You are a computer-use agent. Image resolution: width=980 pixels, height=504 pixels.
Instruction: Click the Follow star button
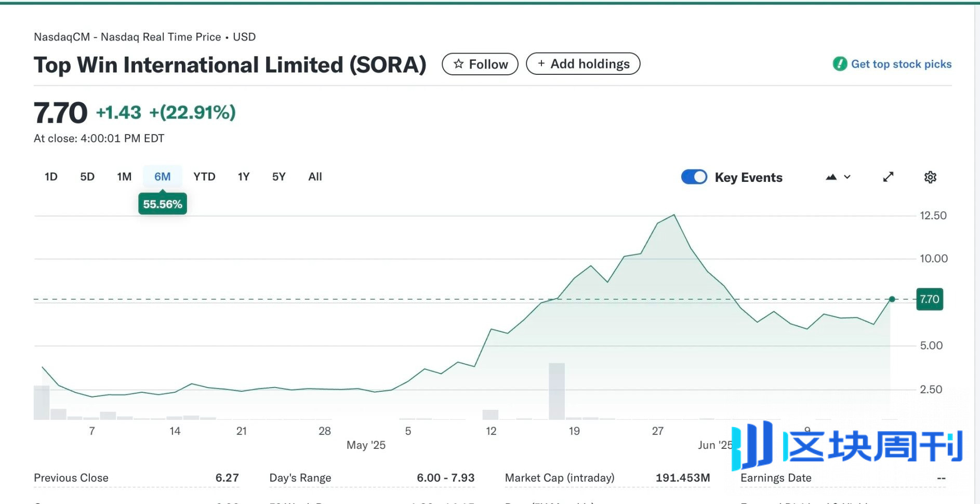click(480, 64)
